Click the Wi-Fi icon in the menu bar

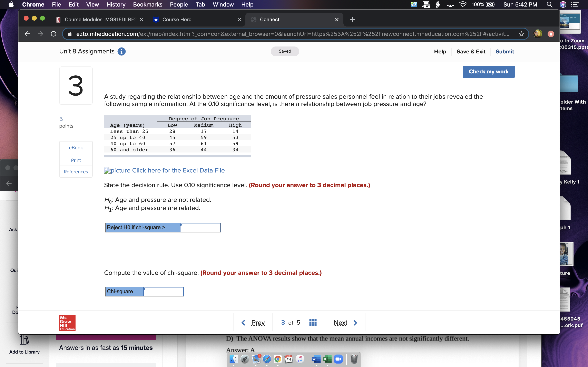pyautogui.click(x=463, y=4)
